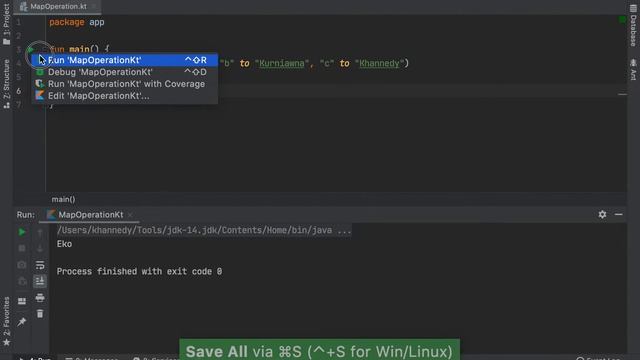The height and width of the screenshot is (360, 640).
Task: Open the Project tool window
Action: 7,24
